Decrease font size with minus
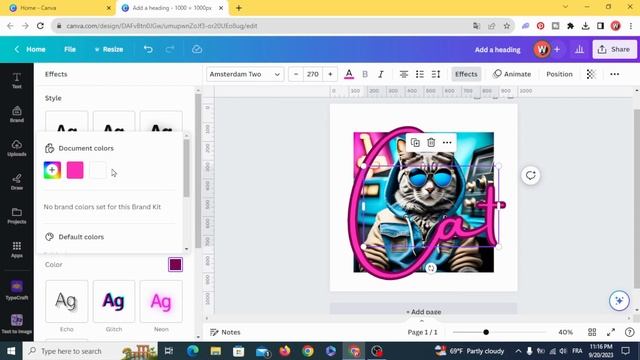The image size is (640, 360). 296,74
